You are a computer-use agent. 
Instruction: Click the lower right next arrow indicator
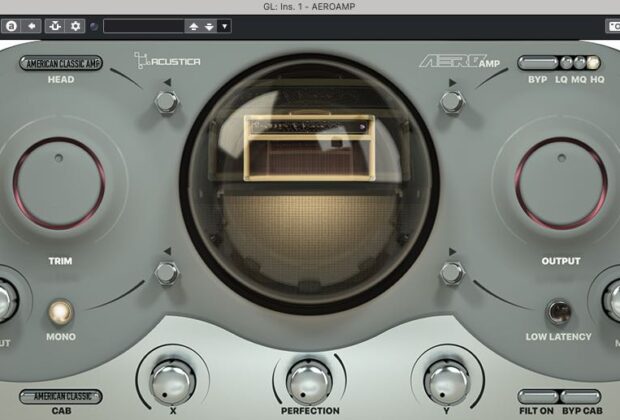pos(452,252)
